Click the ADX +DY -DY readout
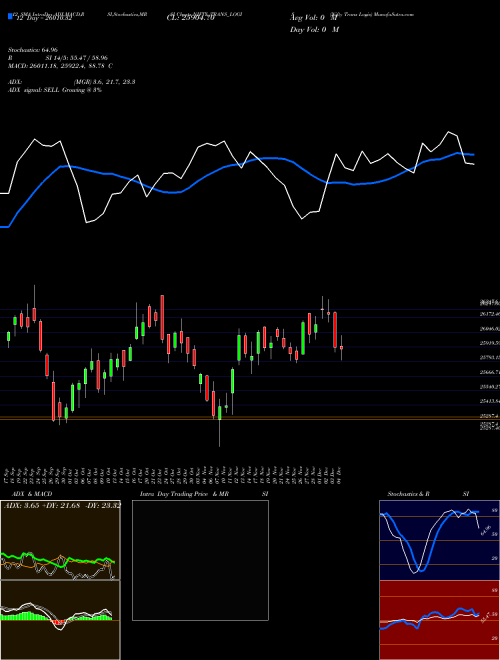The width and height of the screenshot is (500, 660). pos(62,506)
